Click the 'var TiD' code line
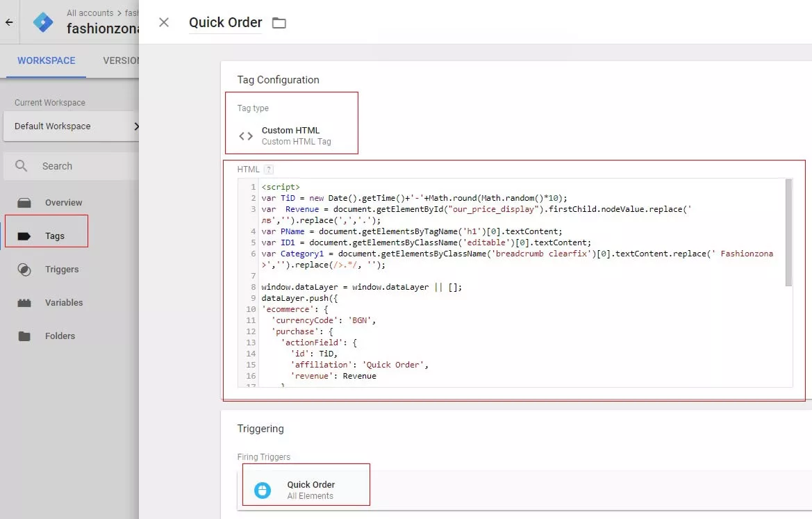This screenshot has height=519, width=812. [414, 198]
